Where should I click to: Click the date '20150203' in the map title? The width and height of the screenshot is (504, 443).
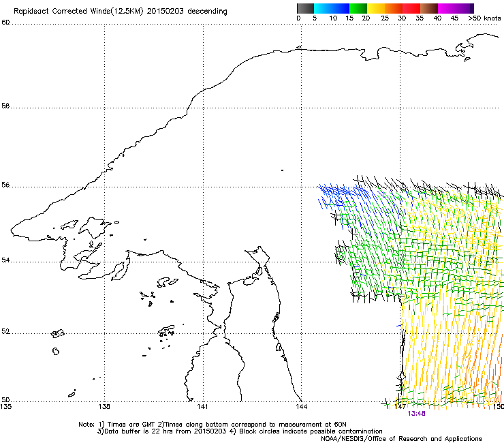coord(166,11)
